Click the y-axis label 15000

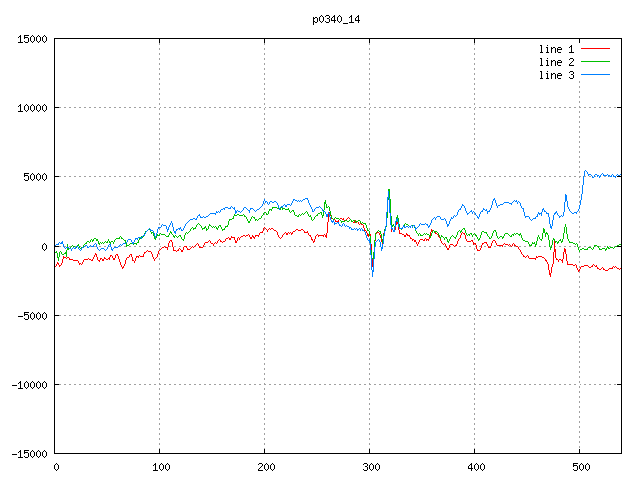coord(32,39)
